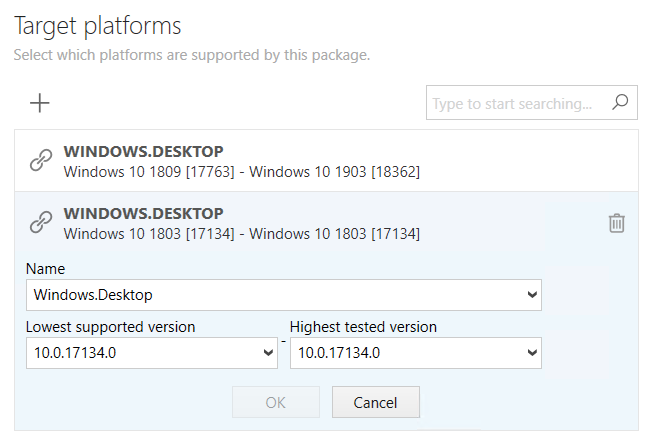Click the Cancel button

click(376, 402)
